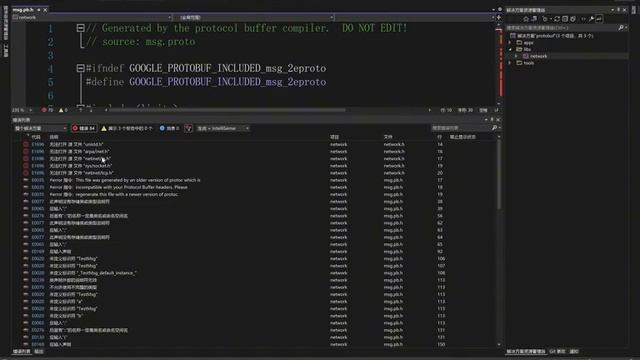Image resolution: width=640 pixels, height=360 pixels.
Task: Sort by the Suppression State column header
Action: click(x=463, y=137)
